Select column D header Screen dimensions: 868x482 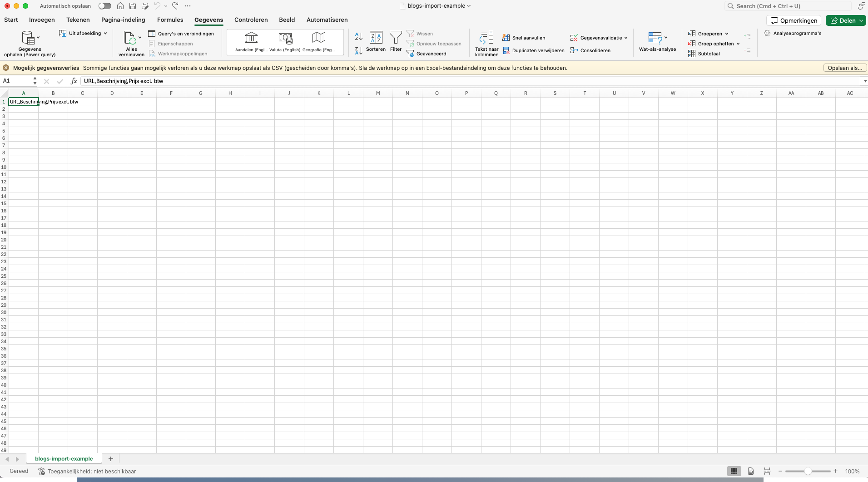(112, 93)
